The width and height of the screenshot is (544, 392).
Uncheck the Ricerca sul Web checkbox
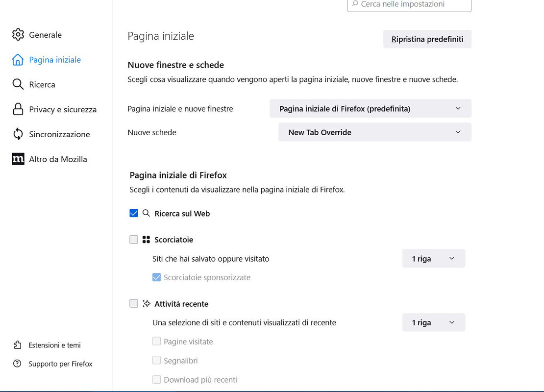click(x=134, y=213)
